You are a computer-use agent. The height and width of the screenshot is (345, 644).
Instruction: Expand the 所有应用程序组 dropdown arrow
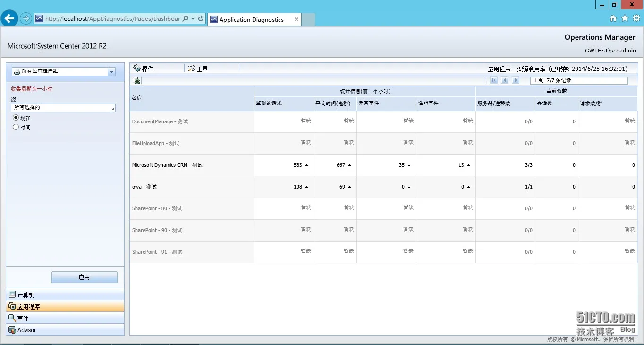click(111, 71)
